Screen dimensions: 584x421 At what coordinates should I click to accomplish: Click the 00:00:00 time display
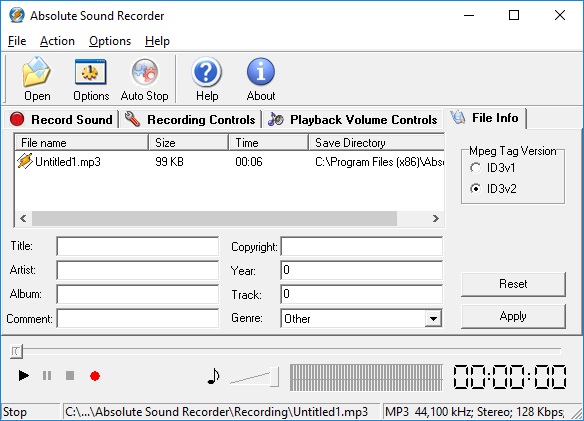pos(510,377)
